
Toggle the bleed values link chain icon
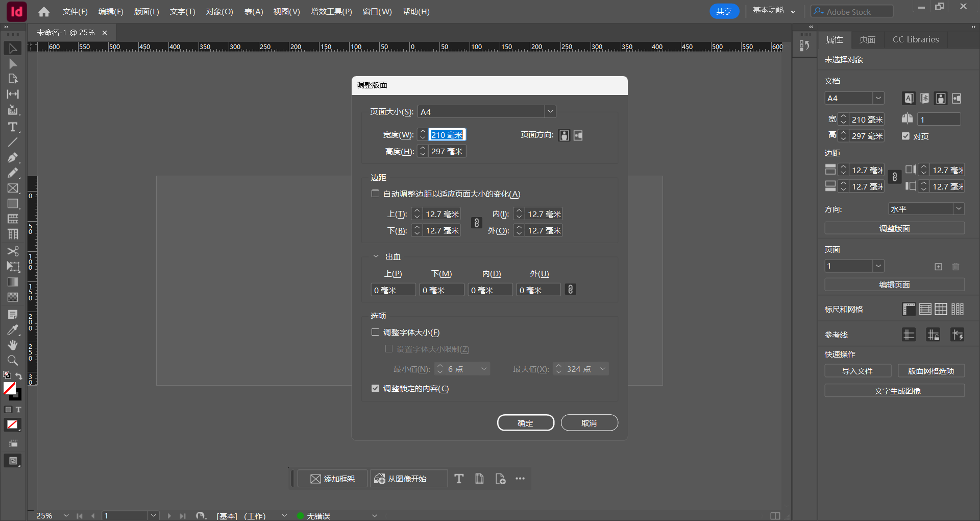click(x=570, y=289)
